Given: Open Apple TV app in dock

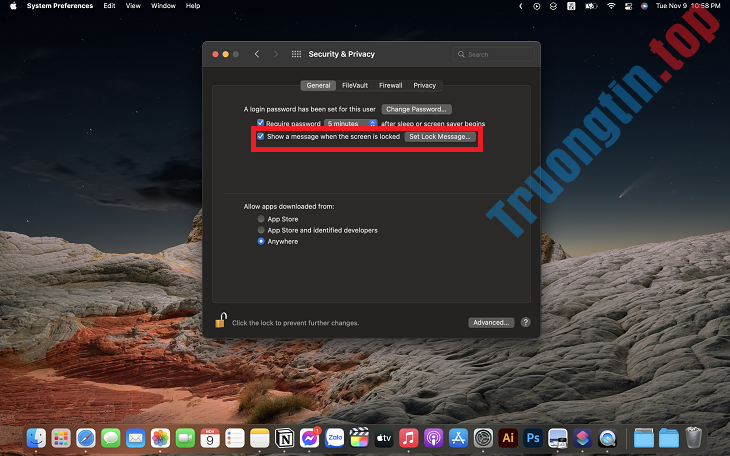Looking at the screenshot, I should click(x=384, y=438).
